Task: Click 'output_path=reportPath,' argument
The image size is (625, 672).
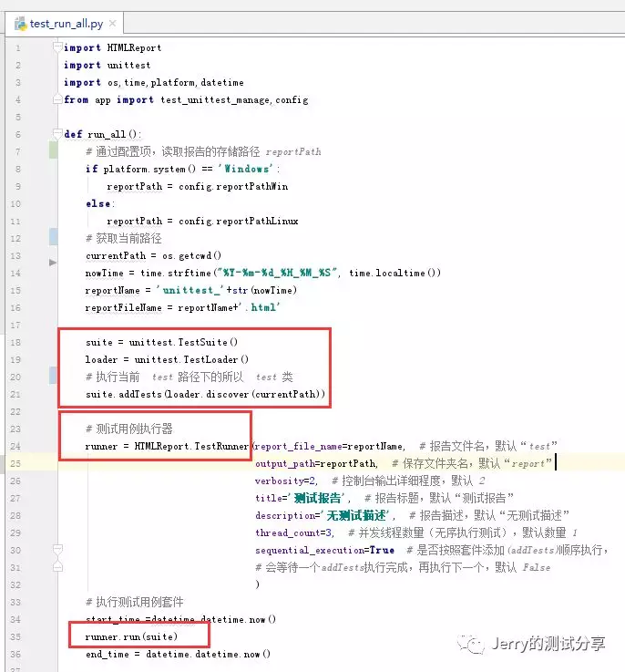Action: (x=316, y=463)
